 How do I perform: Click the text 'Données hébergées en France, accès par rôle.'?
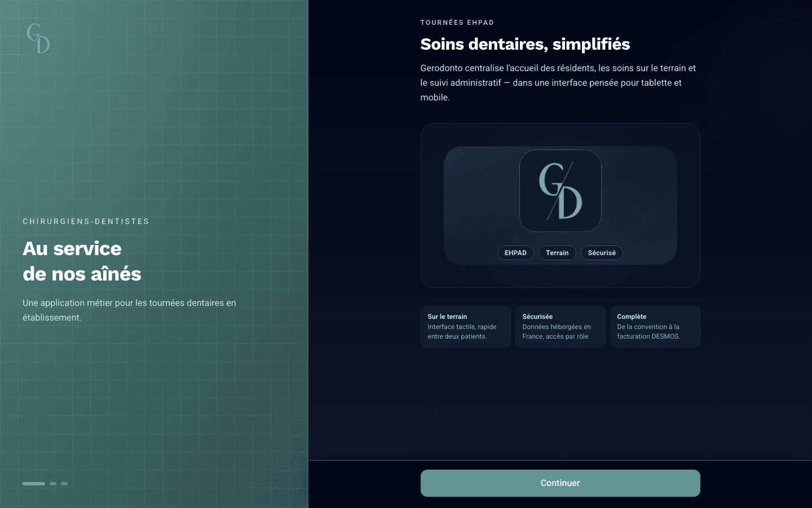coord(557,331)
